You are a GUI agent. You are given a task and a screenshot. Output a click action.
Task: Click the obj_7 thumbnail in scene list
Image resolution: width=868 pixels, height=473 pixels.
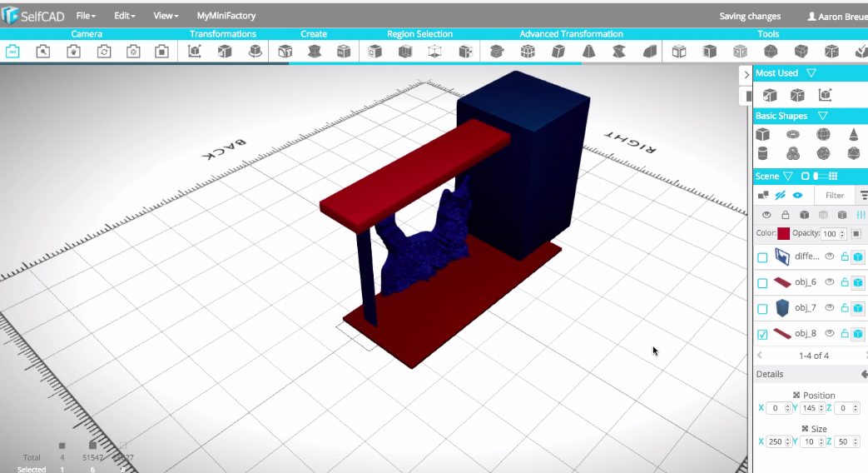782,307
